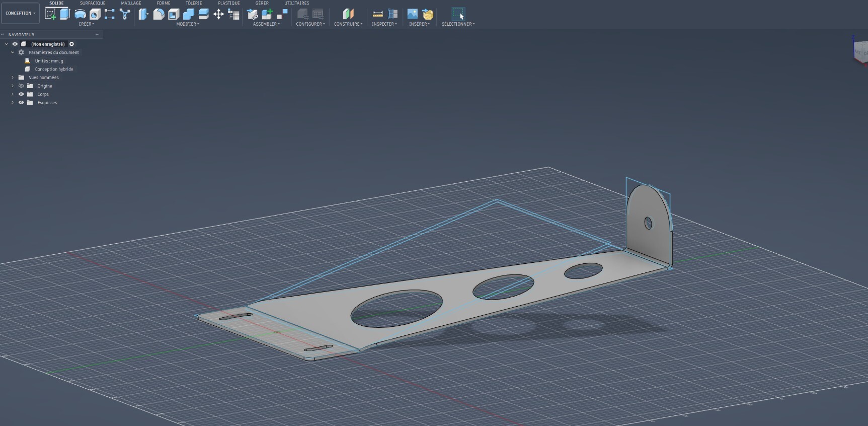Click the Measure ruler icon in Inspecter
Viewport: 868px width, 426px height.
[378, 14]
